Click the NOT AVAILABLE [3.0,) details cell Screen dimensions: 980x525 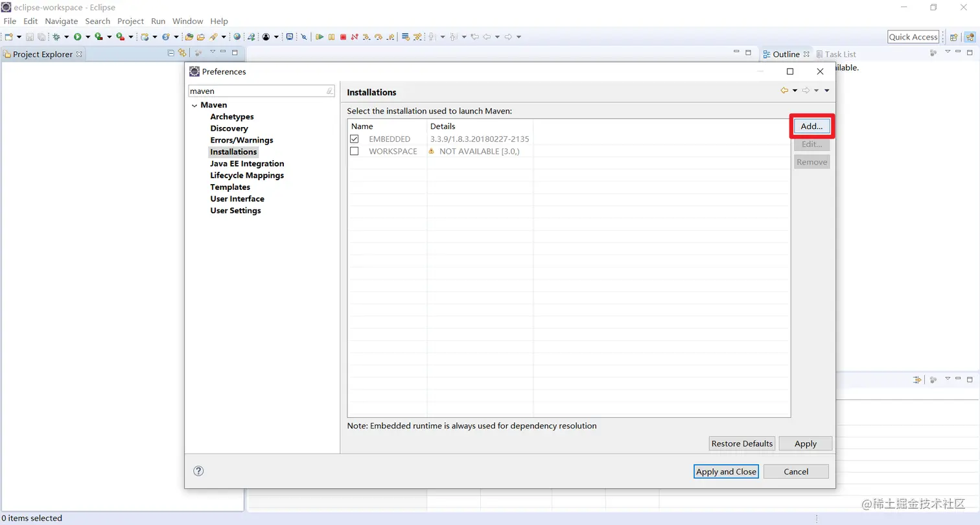tap(479, 151)
